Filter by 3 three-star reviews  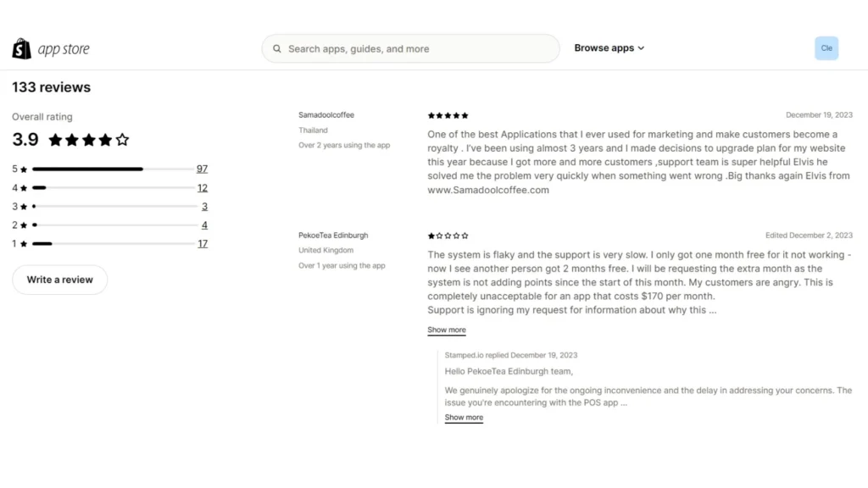(204, 207)
